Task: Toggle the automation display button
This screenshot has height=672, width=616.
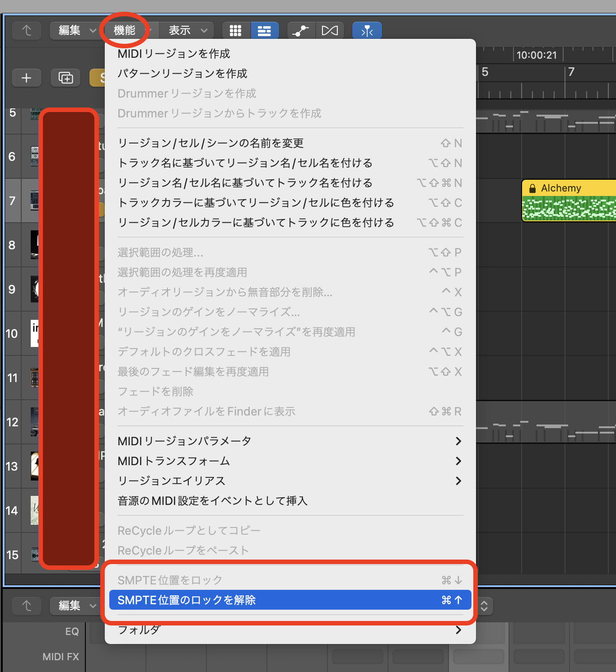Action: click(300, 31)
